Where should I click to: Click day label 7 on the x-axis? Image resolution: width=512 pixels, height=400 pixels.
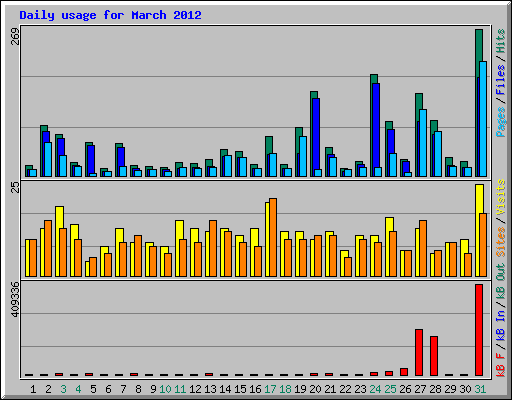(123, 389)
